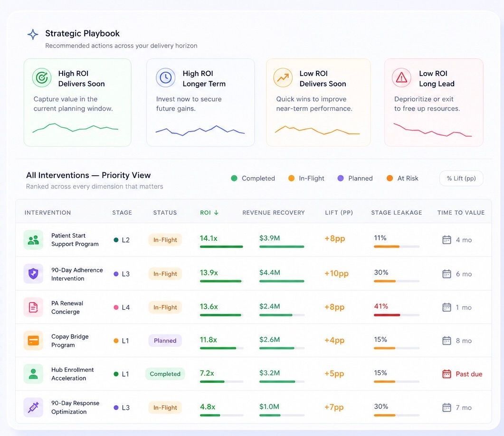Click the 90-Day Response Optimization syringe icon
The width and height of the screenshot is (504, 436).
pyautogui.click(x=33, y=408)
